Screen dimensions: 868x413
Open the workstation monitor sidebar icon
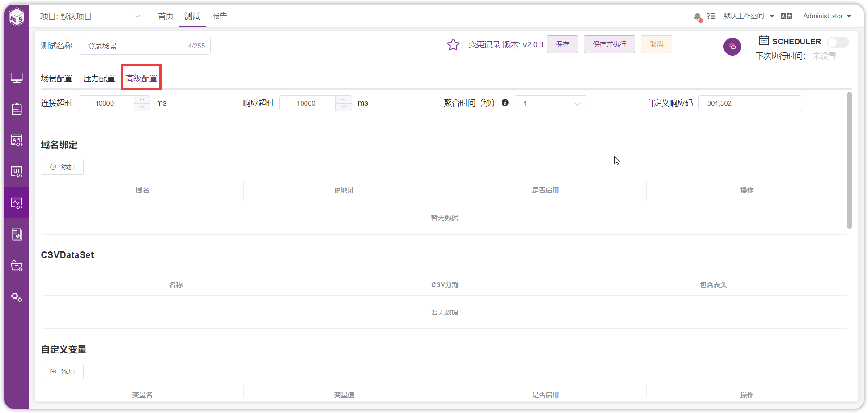click(x=17, y=78)
